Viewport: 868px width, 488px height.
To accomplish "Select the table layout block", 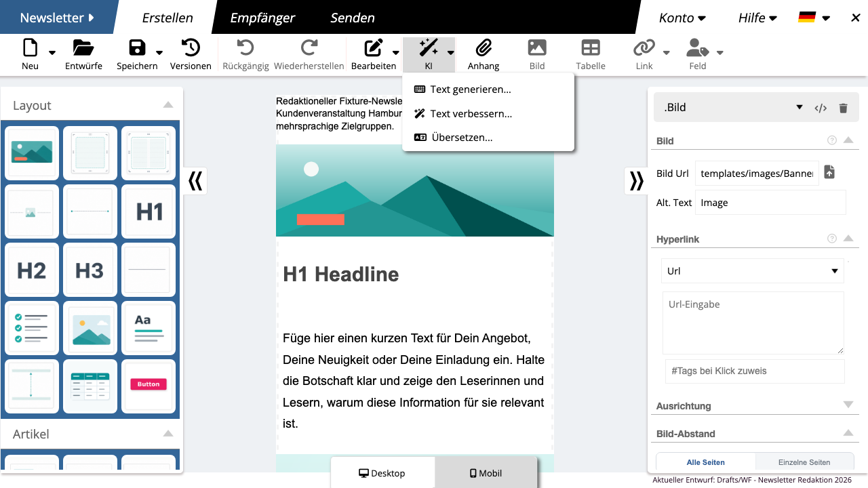I will pos(90,387).
